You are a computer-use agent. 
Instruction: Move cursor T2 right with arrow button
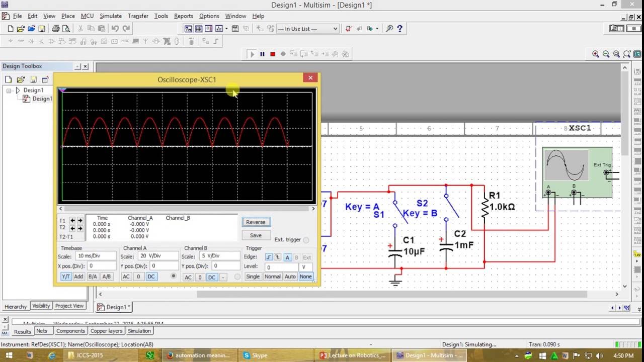click(x=80, y=228)
